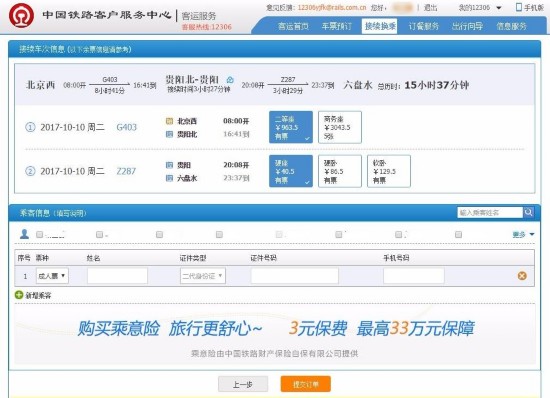Click the 六盘水 arrival station icon
Screen dimensions: 550x398
[x=169, y=178]
